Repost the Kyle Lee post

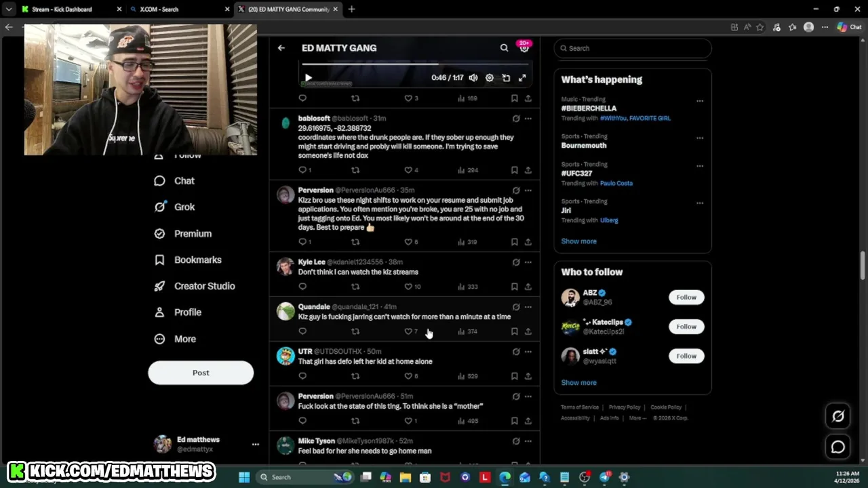pyautogui.click(x=355, y=287)
